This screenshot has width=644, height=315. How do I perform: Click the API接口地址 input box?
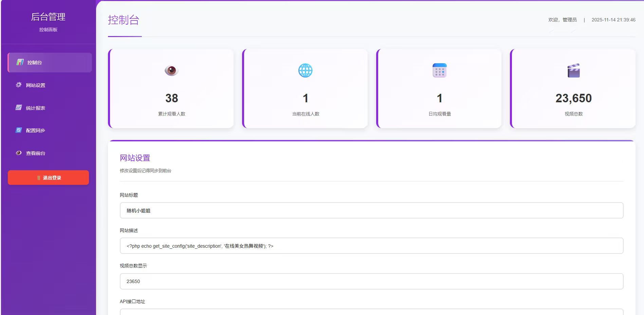click(371, 312)
